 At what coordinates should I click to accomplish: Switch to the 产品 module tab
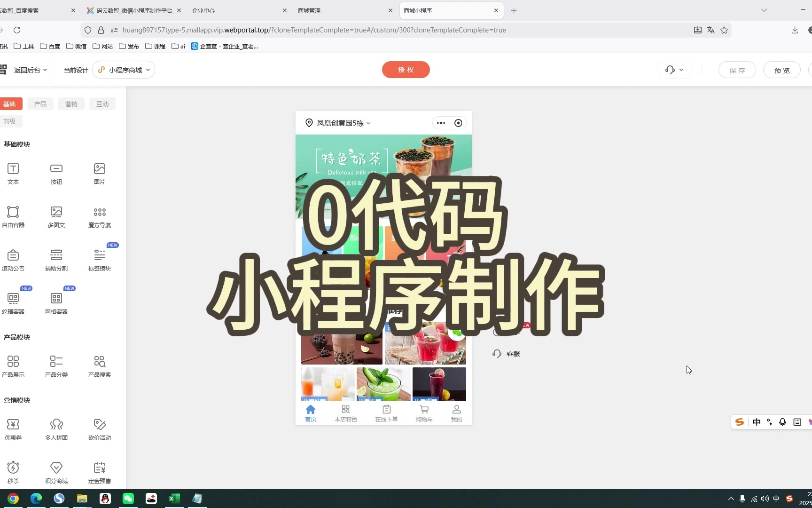click(x=40, y=104)
